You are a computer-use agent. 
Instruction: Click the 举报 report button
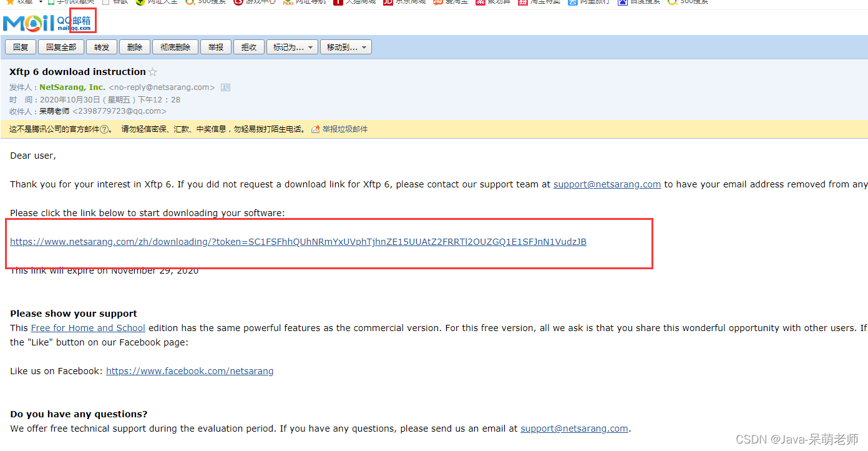[x=216, y=47]
